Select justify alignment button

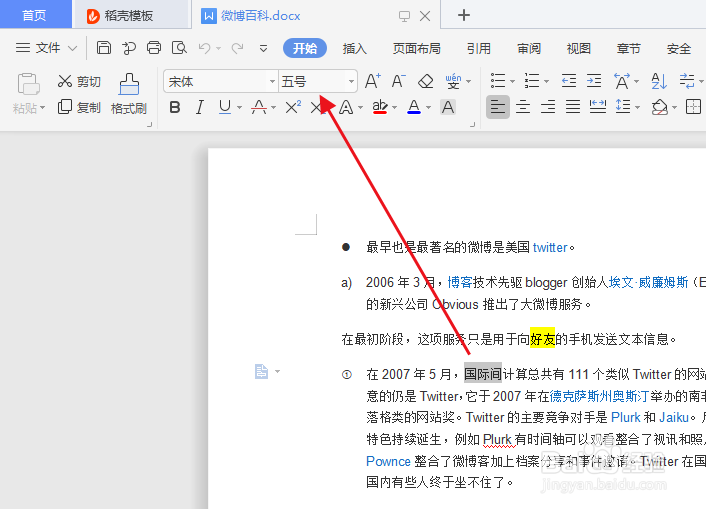click(x=573, y=107)
